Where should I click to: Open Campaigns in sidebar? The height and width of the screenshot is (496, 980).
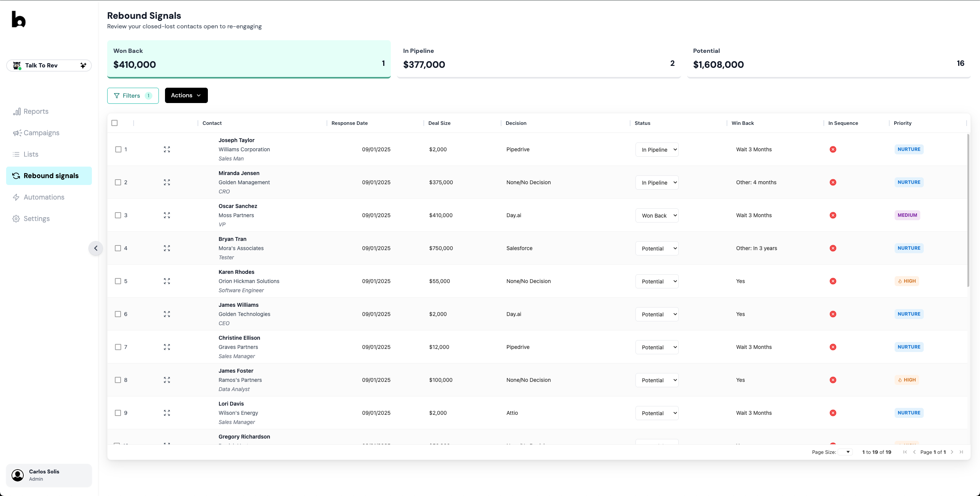tap(41, 133)
